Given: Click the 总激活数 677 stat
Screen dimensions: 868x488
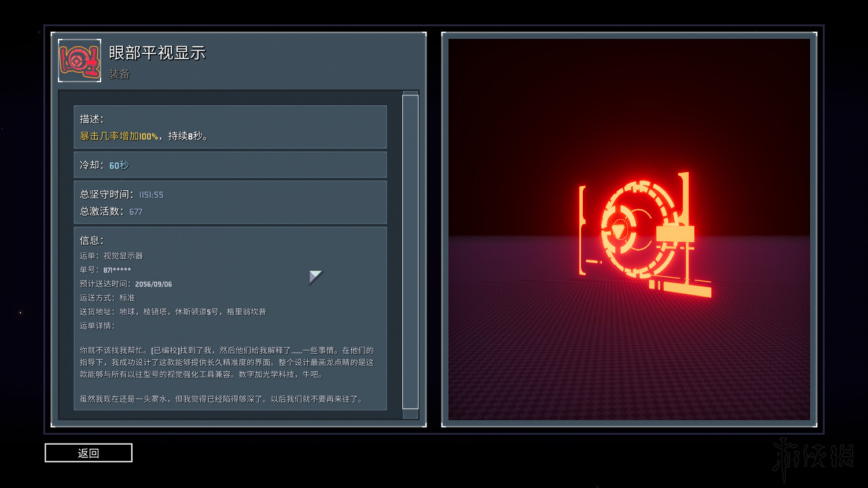Looking at the screenshot, I should [111, 212].
